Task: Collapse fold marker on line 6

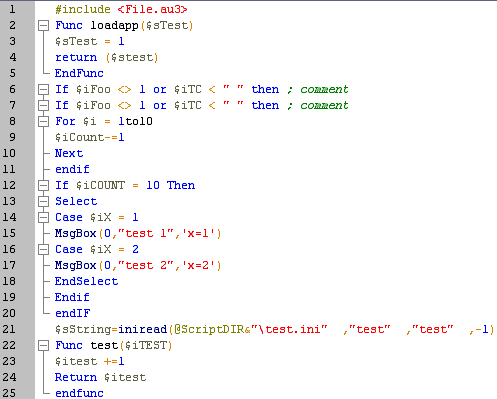Action: point(43,90)
